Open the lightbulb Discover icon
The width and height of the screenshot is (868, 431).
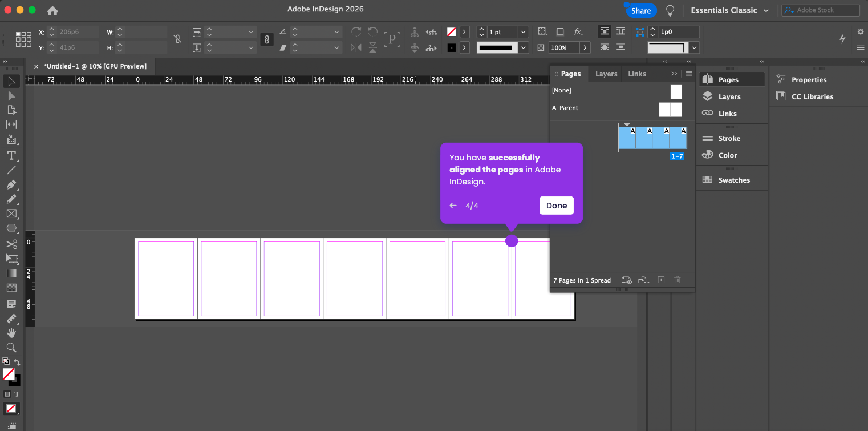(671, 10)
